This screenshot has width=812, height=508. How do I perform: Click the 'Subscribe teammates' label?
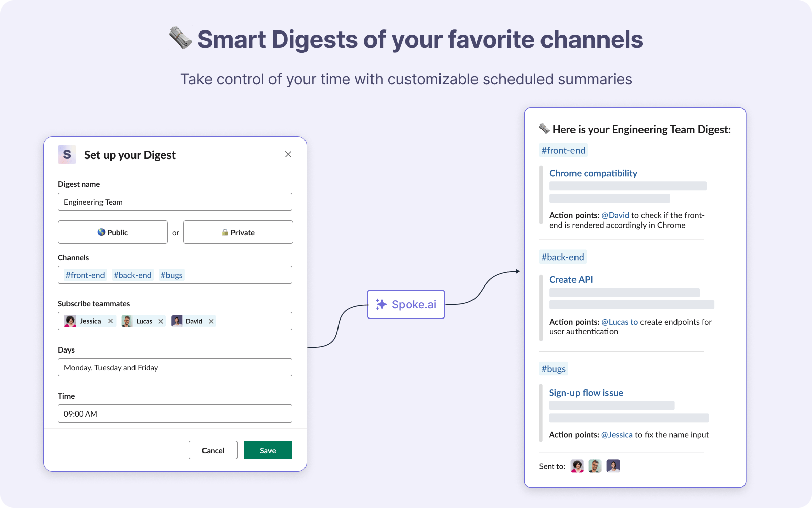click(94, 304)
